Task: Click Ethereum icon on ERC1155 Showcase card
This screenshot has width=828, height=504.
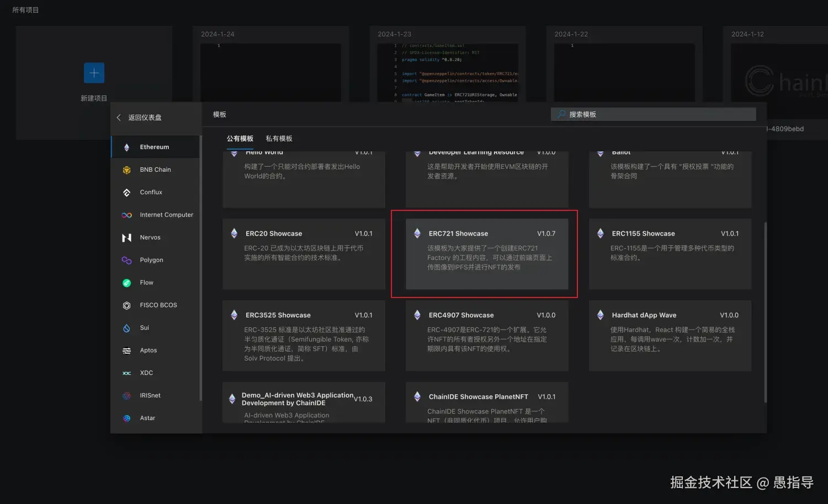Action: coord(600,234)
